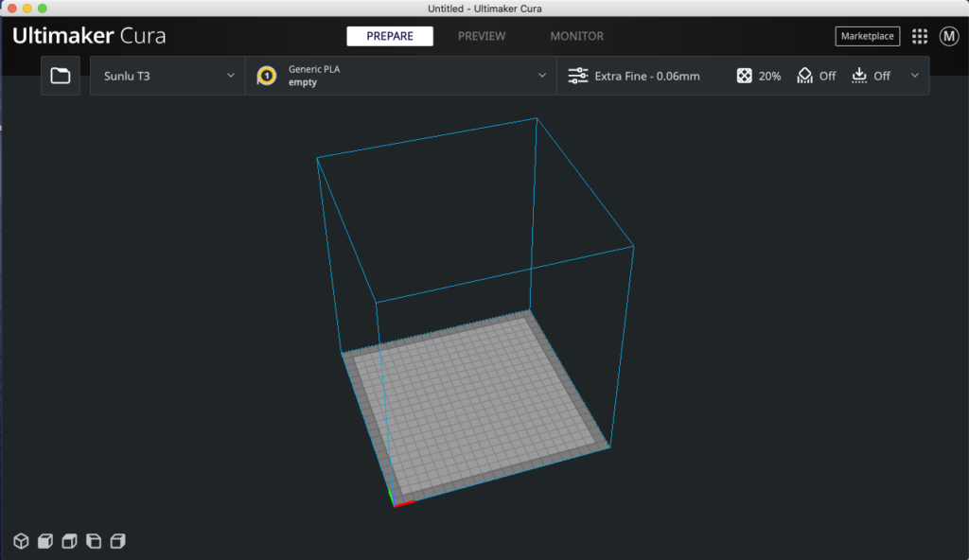The height and width of the screenshot is (560, 969).
Task: Click the 'empty' extruder label
Action: (302, 82)
